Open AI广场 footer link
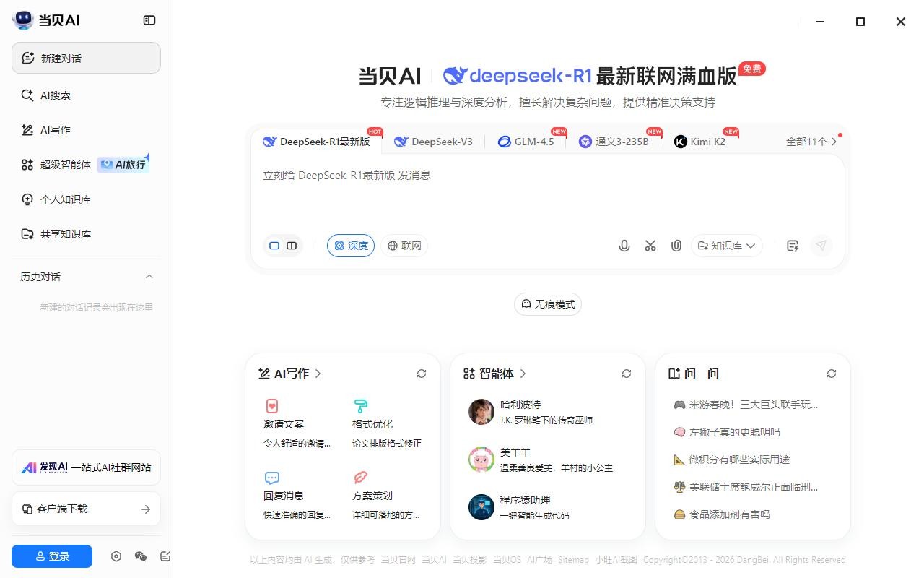Screen dimensions: 924x578 click(x=539, y=560)
